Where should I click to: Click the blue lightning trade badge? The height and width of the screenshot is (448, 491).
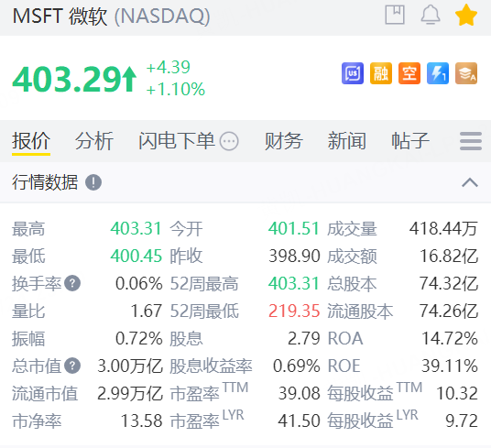pos(438,73)
